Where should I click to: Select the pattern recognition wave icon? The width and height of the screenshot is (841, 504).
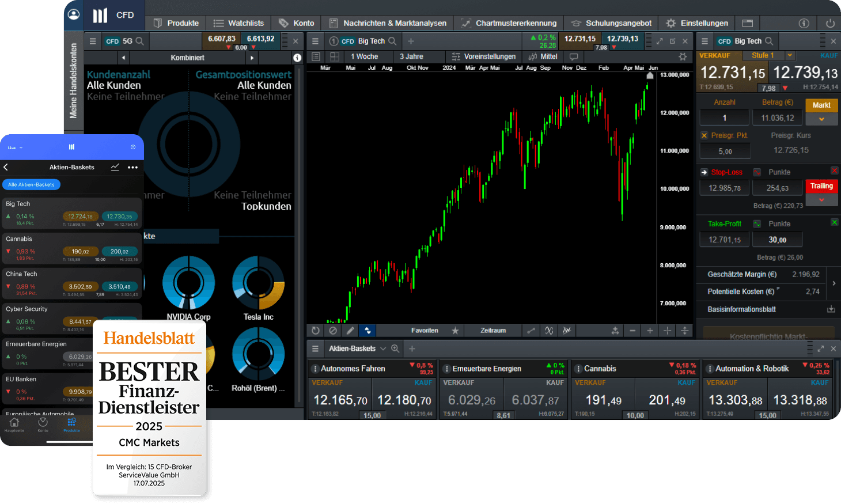point(549,331)
